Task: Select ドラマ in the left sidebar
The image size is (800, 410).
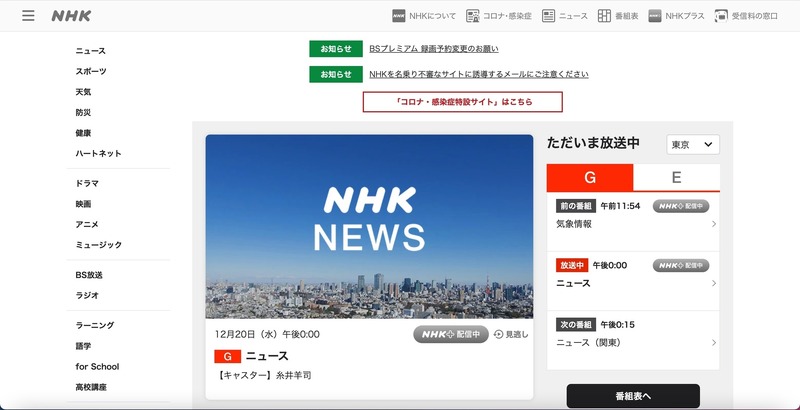Action: click(x=87, y=184)
